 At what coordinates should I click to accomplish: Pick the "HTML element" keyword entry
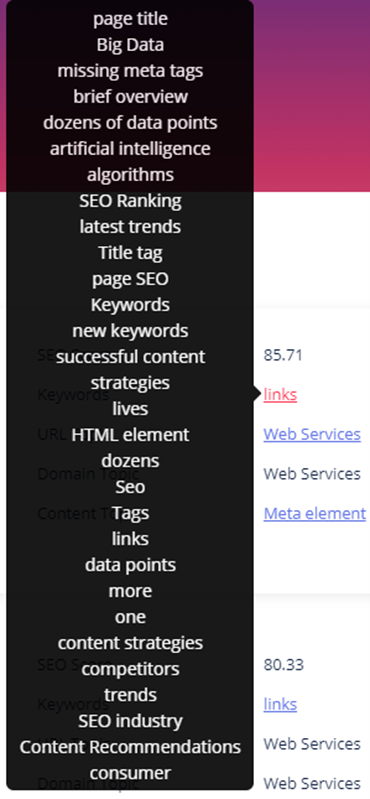(x=130, y=435)
